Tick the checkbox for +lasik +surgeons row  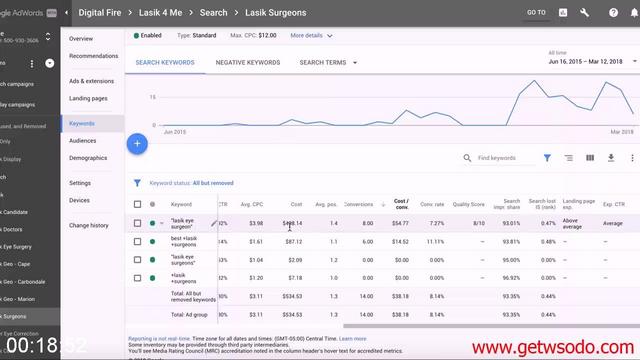(x=138, y=278)
